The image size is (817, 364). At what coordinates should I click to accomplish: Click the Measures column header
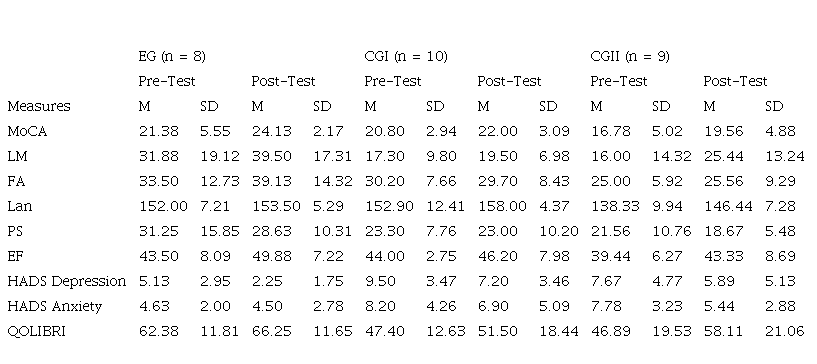click(x=39, y=106)
